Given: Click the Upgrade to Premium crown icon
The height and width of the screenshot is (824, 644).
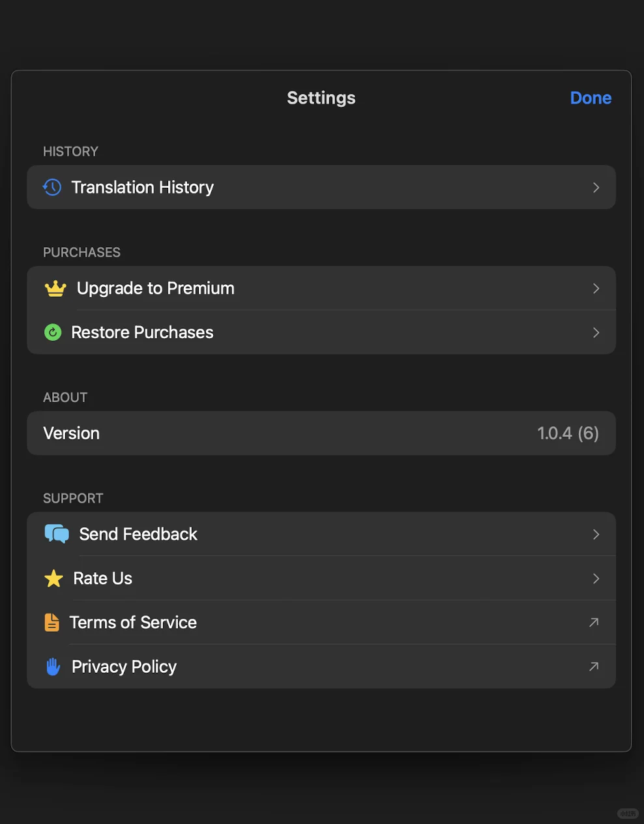Looking at the screenshot, I should (55, 288).
